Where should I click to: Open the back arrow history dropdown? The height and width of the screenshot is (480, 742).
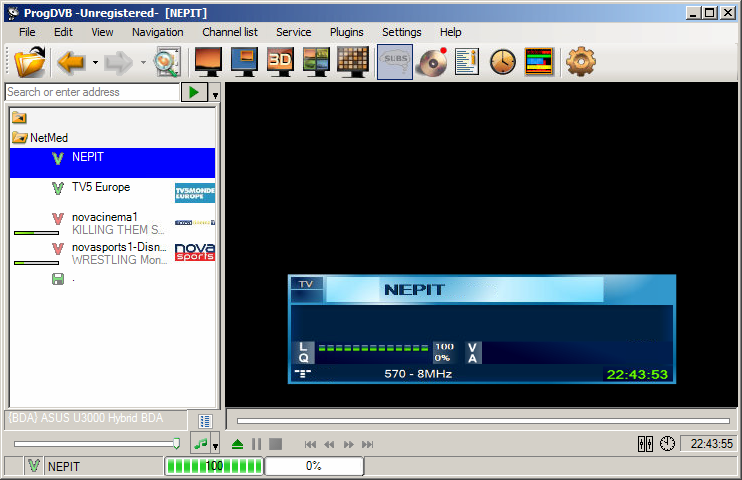95,62
